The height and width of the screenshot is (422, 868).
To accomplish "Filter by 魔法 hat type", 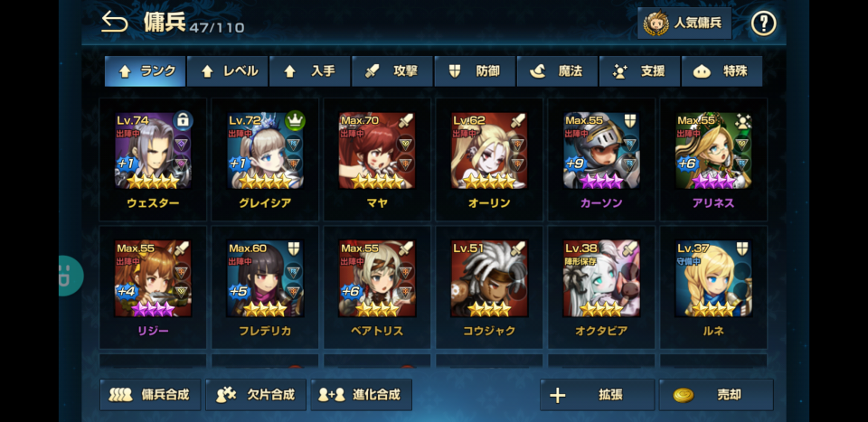I will [558, 71].
